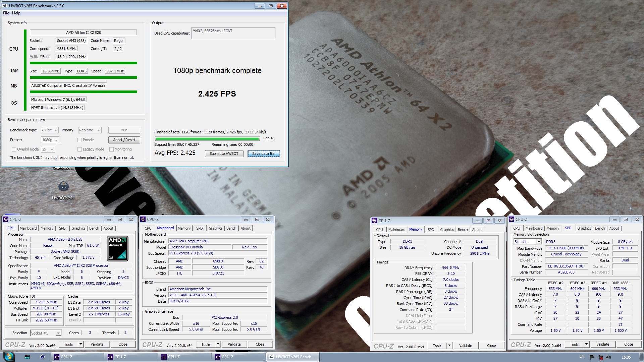Click BIOS Version 2101 - AMD AGESA value
This screenshot has height=362, width=644.
click(218, 295)
